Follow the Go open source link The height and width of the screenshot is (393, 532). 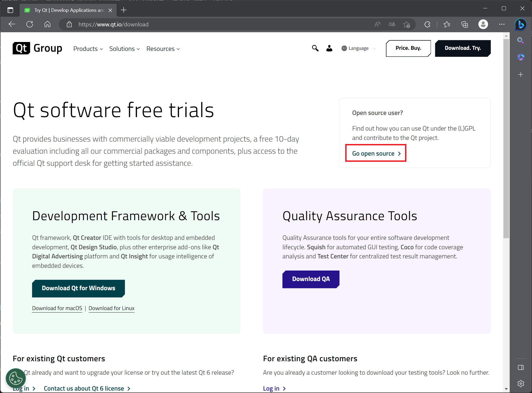376,153
